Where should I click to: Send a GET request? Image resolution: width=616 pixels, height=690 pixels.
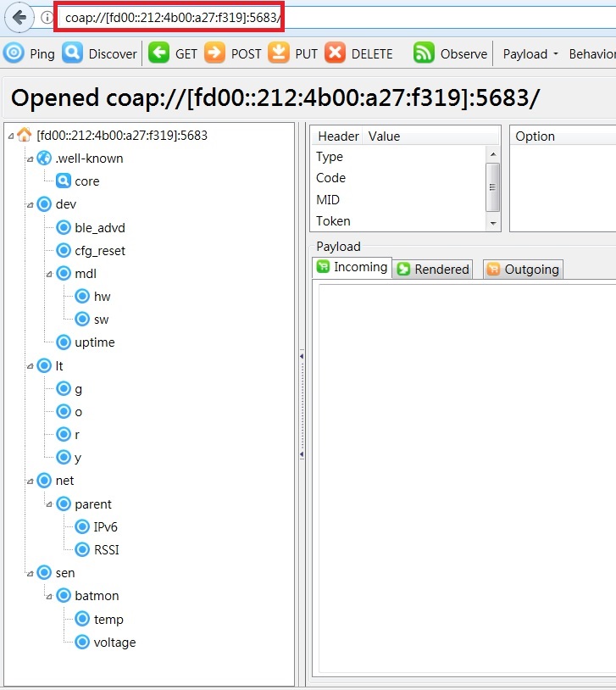point(173,53)
